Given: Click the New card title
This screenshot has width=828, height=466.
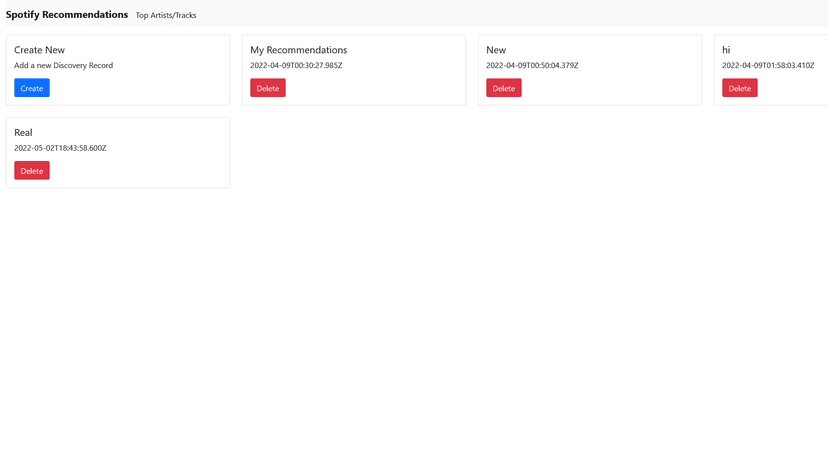Looking at the screenshot, I should coord(496,50).
